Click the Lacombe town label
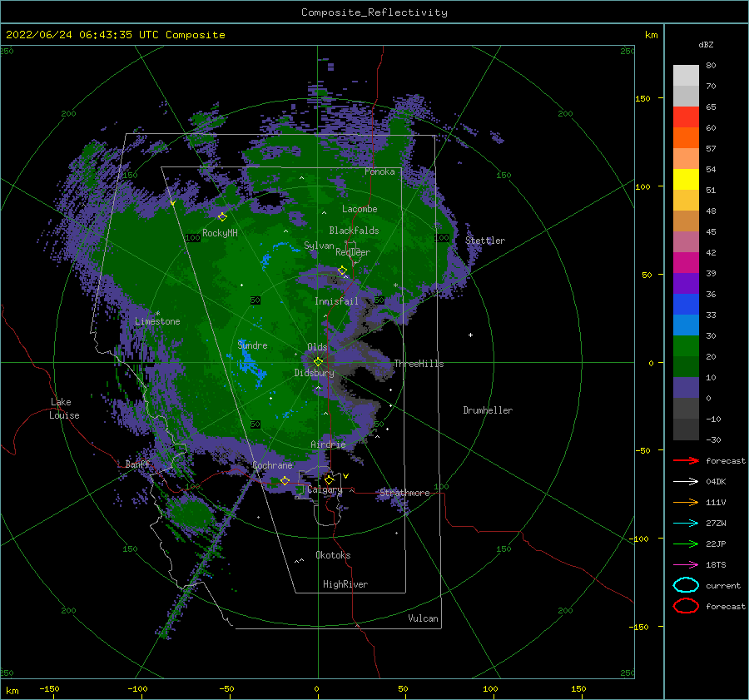Screen dimensions: 749x700 (x=360, y=209)
